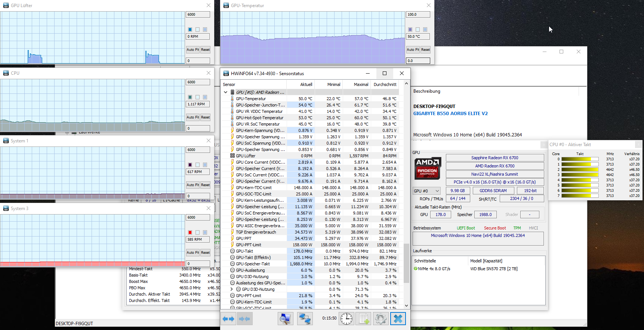Toggle the blue color box in GPU Lüfter graph
644x330 pixels.
coord(190,30)
